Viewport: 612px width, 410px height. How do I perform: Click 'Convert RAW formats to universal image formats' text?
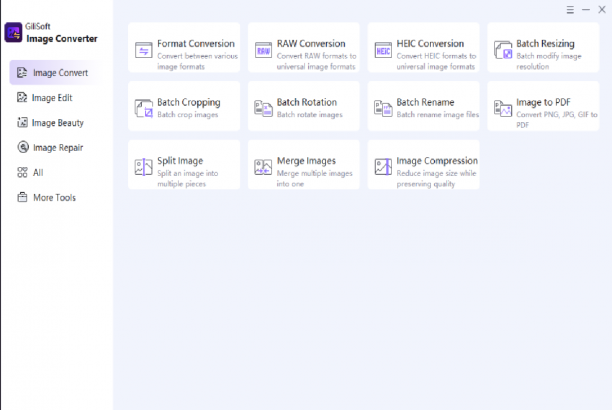[317, 61]
